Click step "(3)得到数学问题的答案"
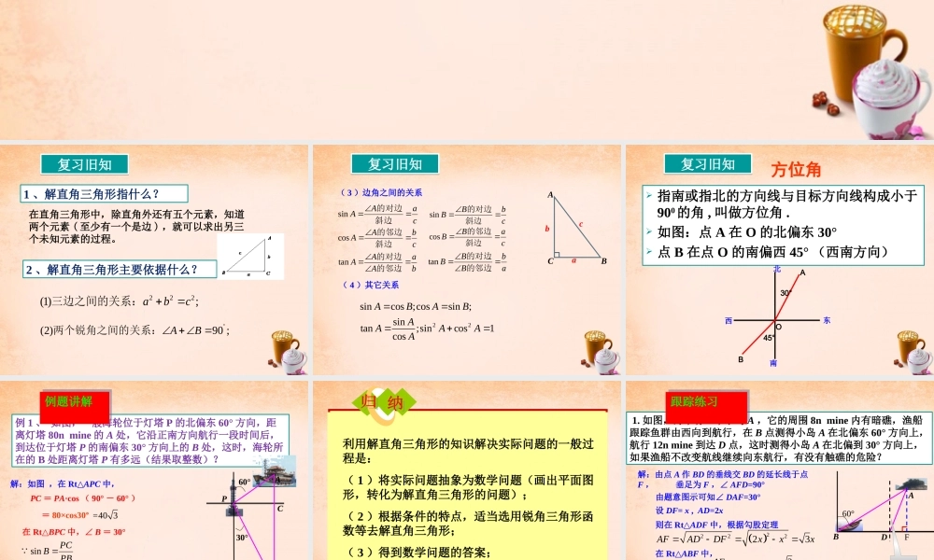934x560 pixels. 417,552
